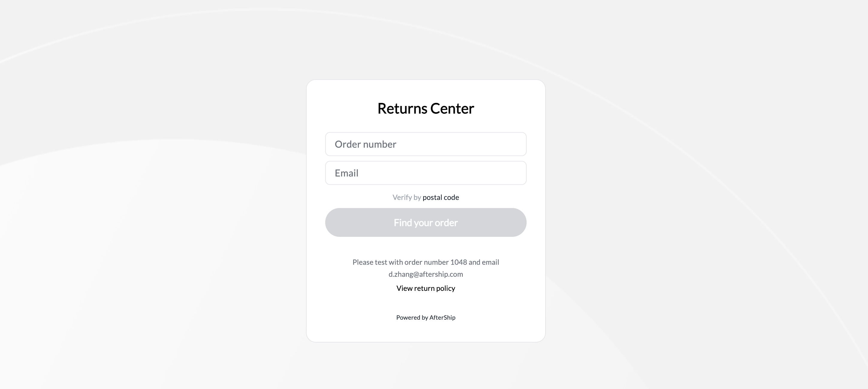Image resolution: width=868 pixels, height=389 pixels.
Task: Focus the Email text field
Action: click(426, 173)
